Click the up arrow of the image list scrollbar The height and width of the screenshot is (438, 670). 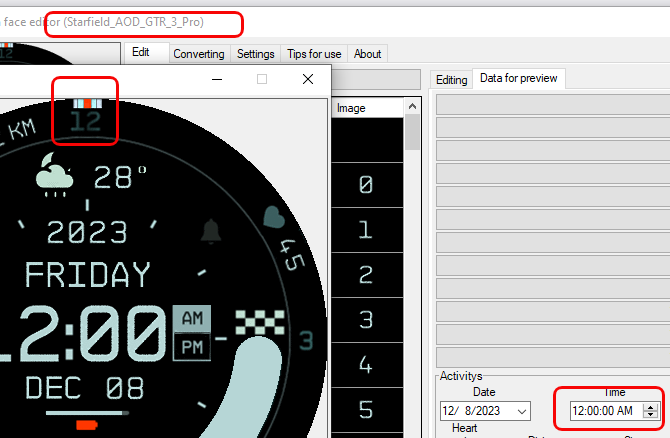pos(412,106)
